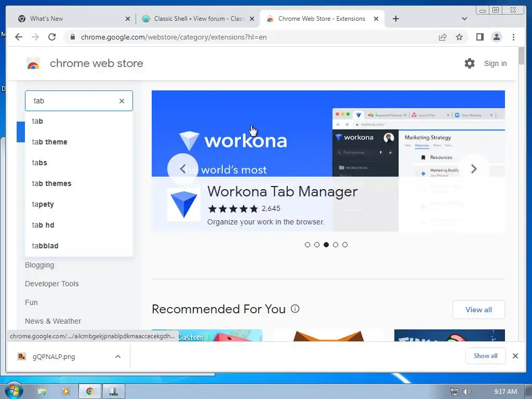
Task: Open gQPNALP.png download options arrow
Action: click(118, 356)
